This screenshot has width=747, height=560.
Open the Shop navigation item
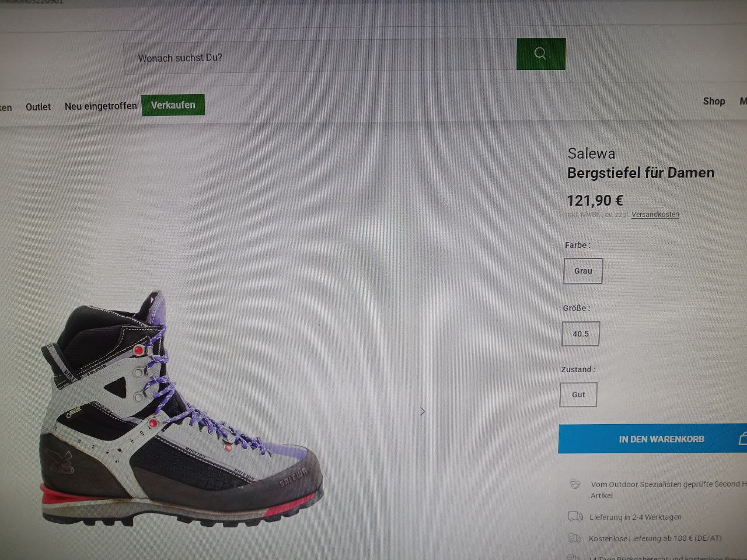click(x=714, y=101)
